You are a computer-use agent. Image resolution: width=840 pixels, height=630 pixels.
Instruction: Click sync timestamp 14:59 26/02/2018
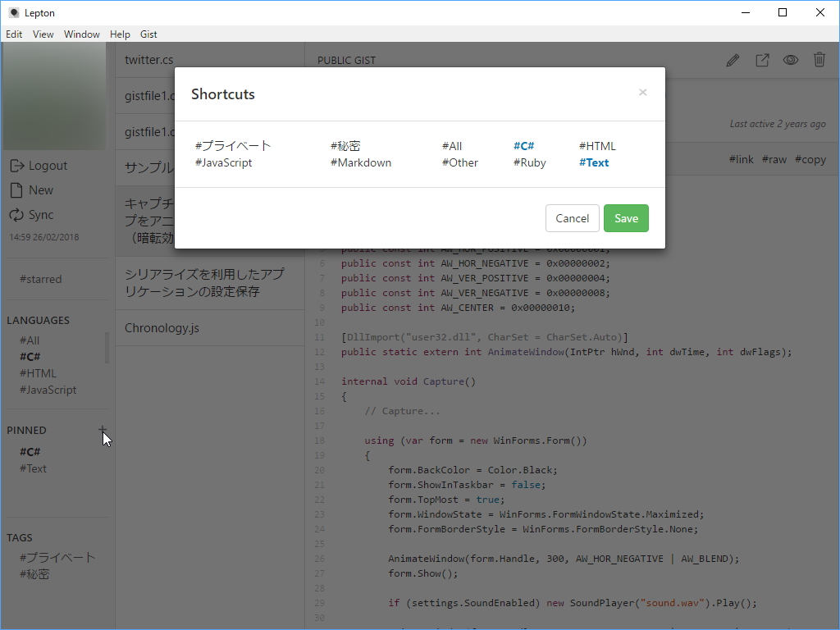[44, 237]
